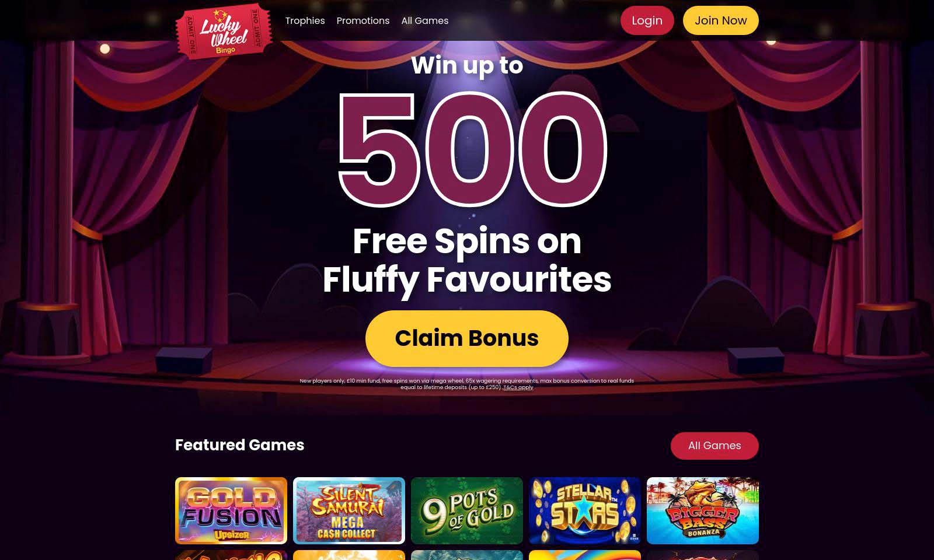Open the T&Cs apply link
Image resolution: width=934 pixels, height=560 pixels.
518,387
